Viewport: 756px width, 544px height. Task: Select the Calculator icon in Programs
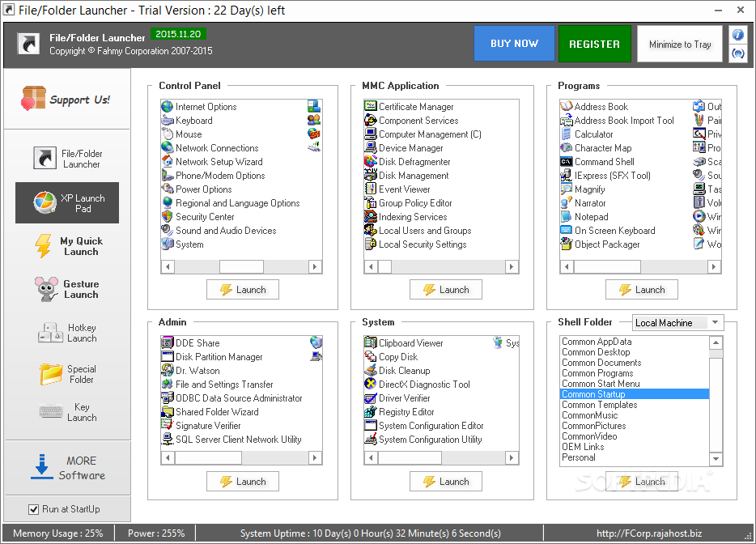pyautogui.click(x=566, y=134)
